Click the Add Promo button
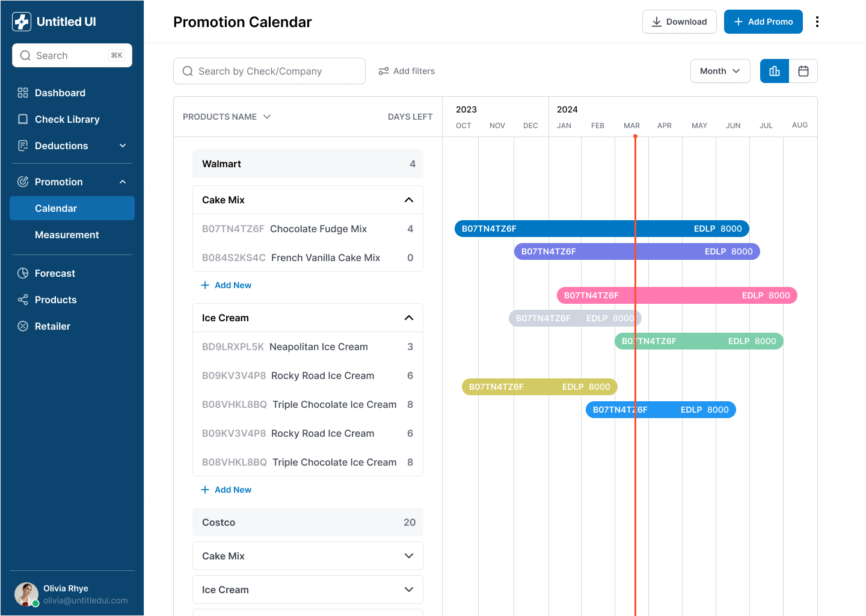The height and width of the screenshot is (616, 866). (763, 22)
